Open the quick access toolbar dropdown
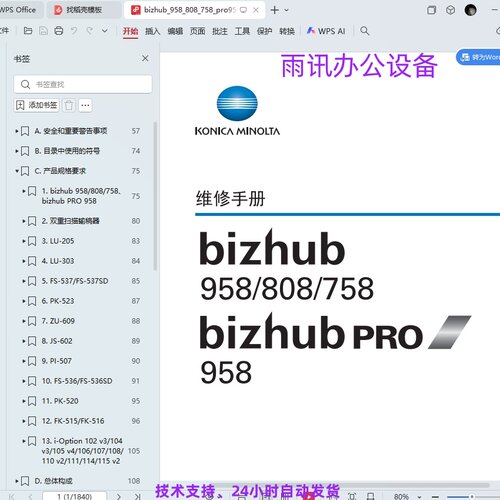Screen dimensions: 500x500 (105, 31)
